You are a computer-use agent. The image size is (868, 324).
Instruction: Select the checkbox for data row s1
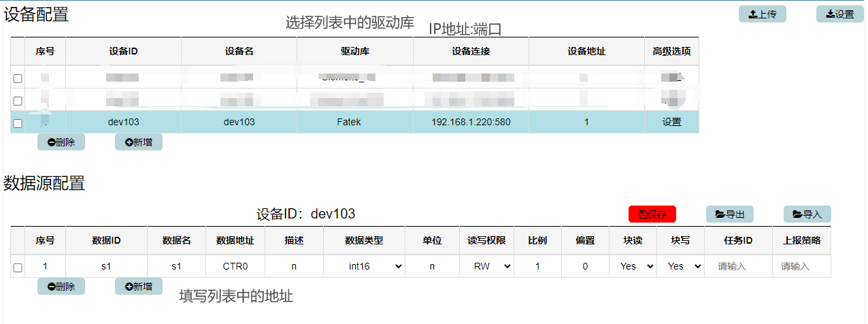(18, 268)
